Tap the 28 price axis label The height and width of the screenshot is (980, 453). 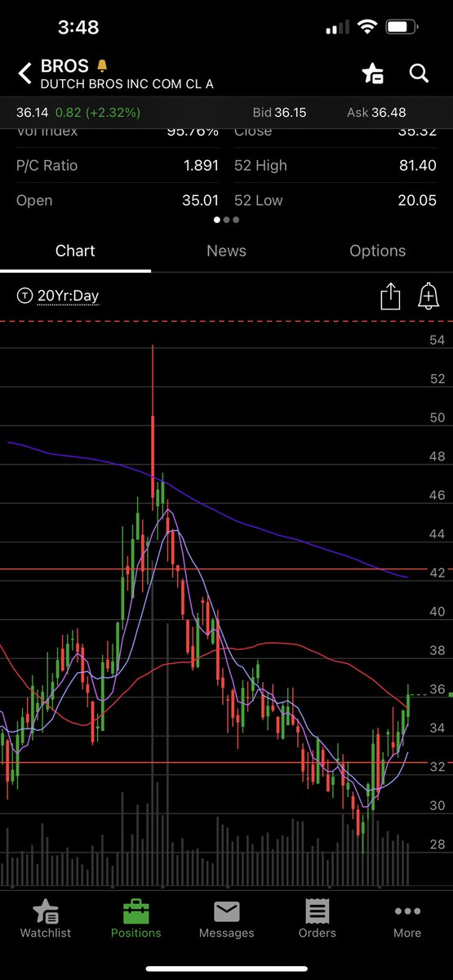tap(437, 844)
